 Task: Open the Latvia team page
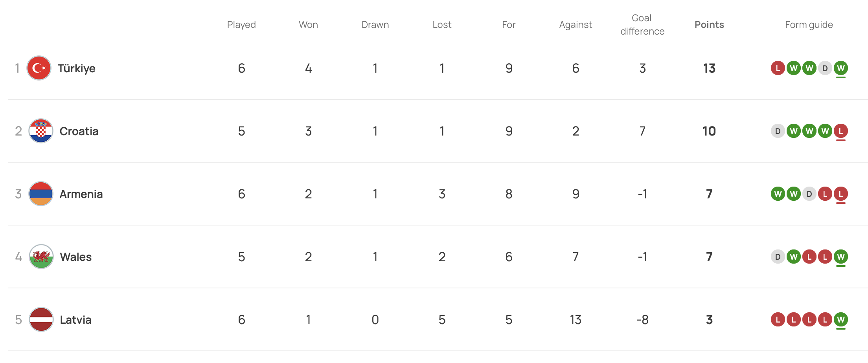[75, 320]
